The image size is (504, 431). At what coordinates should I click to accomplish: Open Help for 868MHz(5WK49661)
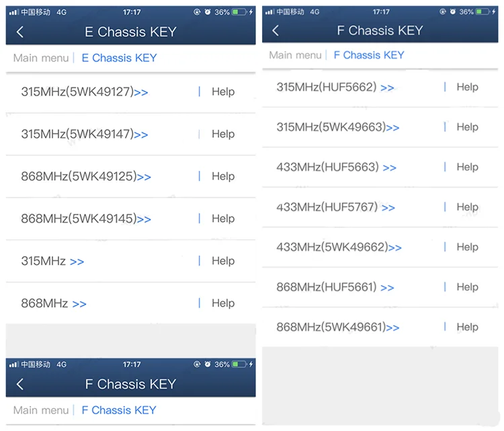[467, 327]
